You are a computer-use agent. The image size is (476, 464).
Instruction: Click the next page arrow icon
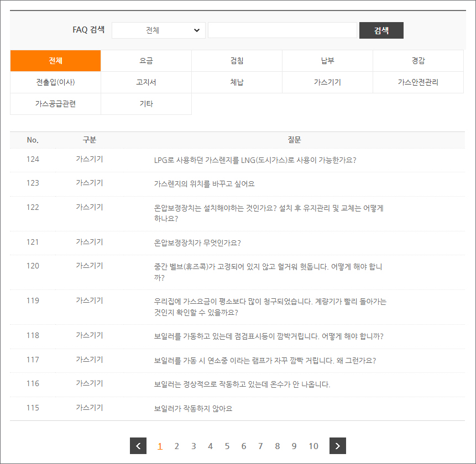pyautogui.click(x=338, y=446)
